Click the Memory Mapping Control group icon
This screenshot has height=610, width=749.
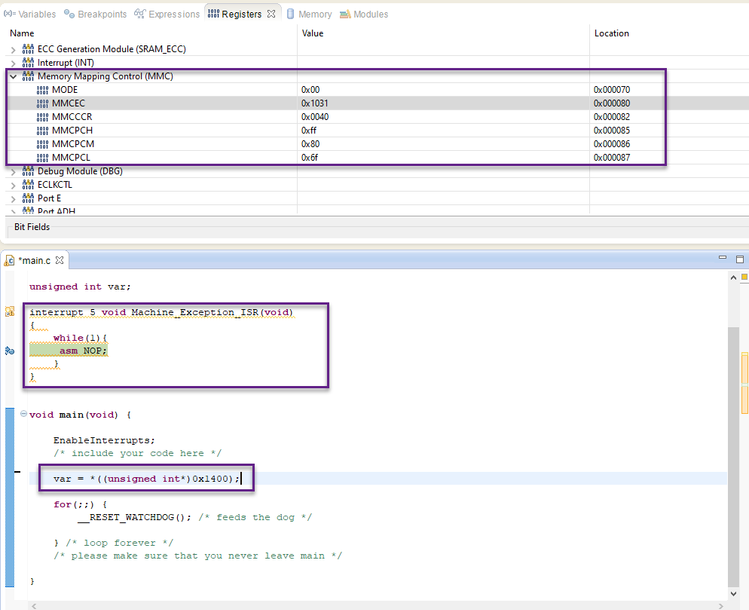click(28, 76)
